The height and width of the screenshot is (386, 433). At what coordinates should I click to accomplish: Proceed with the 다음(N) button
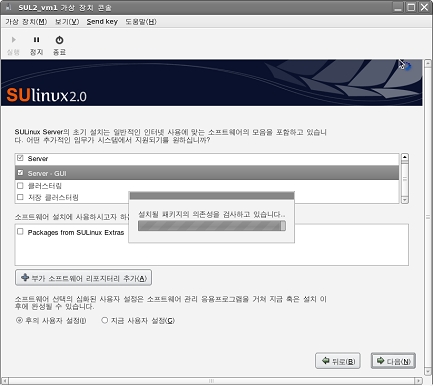pyautogui.click(x=393, y=361)
